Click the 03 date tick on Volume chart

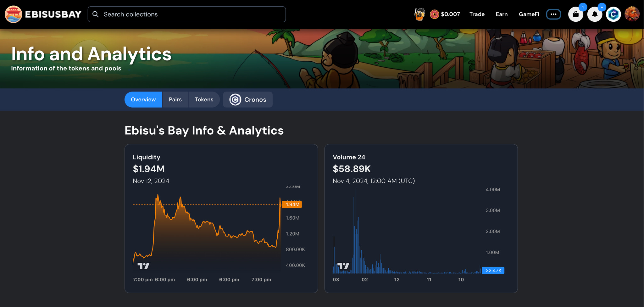coord(336,280)
